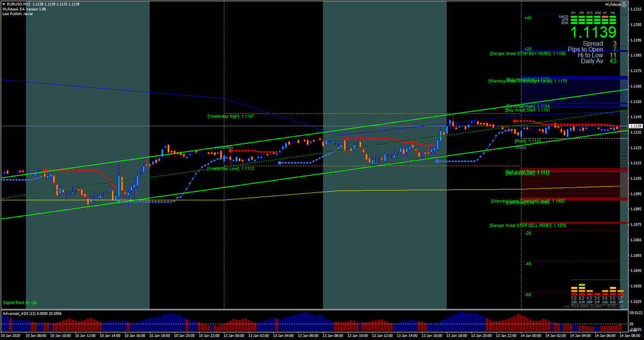Click the red H1 MACD signal bar
This screenshot has width=644, height=340.
pyautogui.click(x=605, y=17)
